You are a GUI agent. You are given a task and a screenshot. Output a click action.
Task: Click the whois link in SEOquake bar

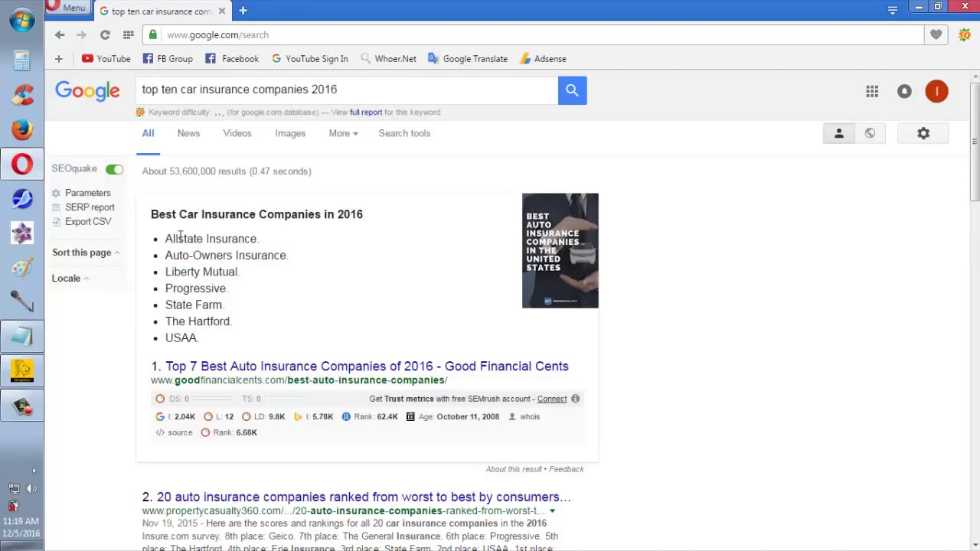click(x=530, y=417)
